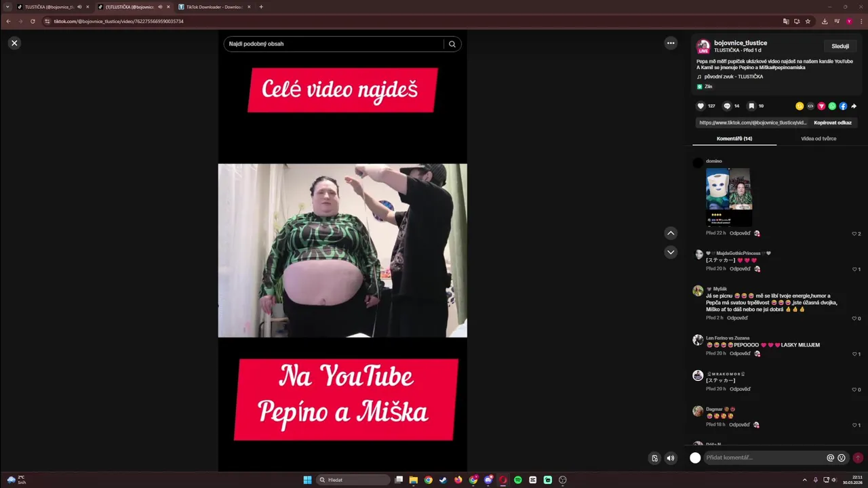
Task: Click the search magnifier in the 'Najdi podobný obsah' bar
Action: click(x=452, y=44)
